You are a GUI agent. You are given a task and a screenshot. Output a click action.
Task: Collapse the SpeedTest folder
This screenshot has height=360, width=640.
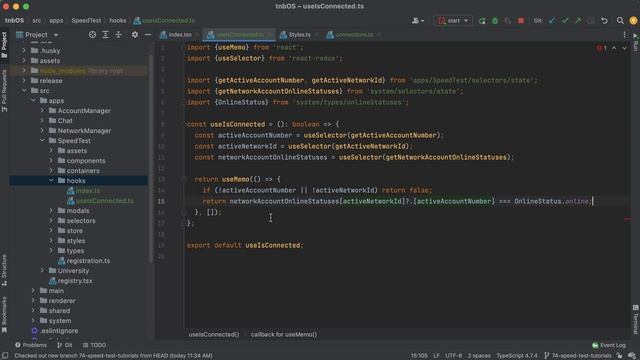click(42, 140)
